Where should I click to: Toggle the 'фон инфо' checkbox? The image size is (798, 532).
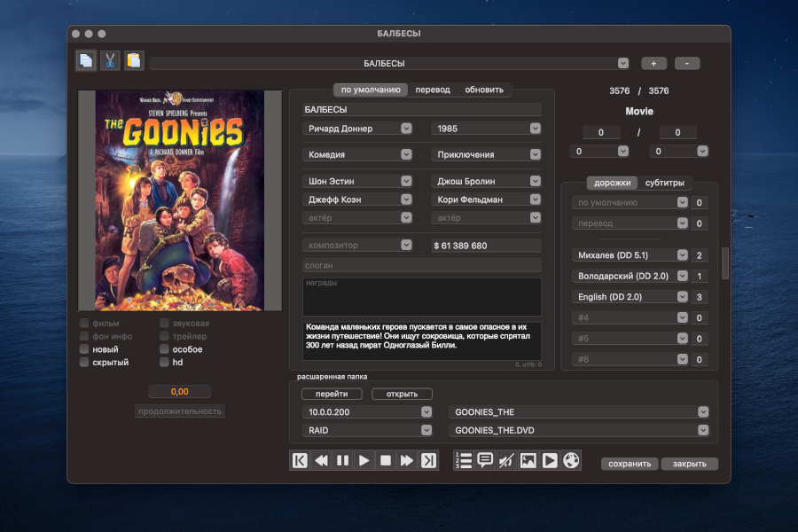[84, 336]
